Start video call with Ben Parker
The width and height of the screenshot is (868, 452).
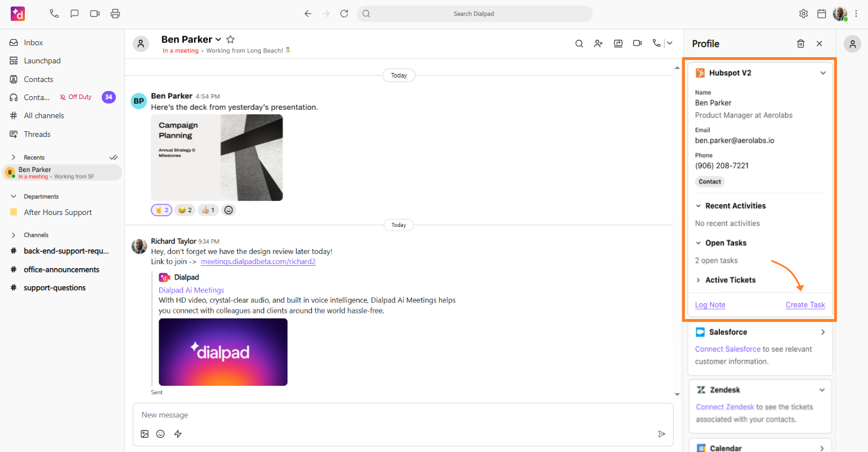click(x=637, y=44)
